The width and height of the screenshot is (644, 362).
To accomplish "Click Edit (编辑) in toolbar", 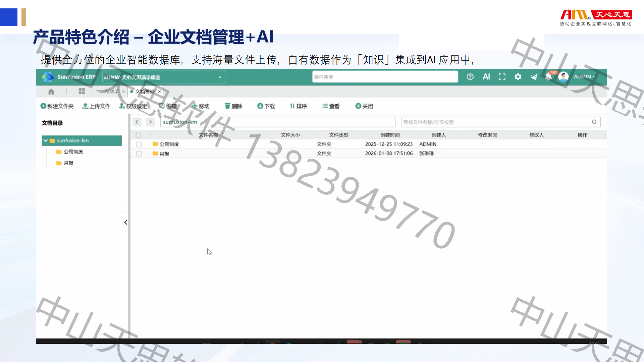I will point(168,106).
